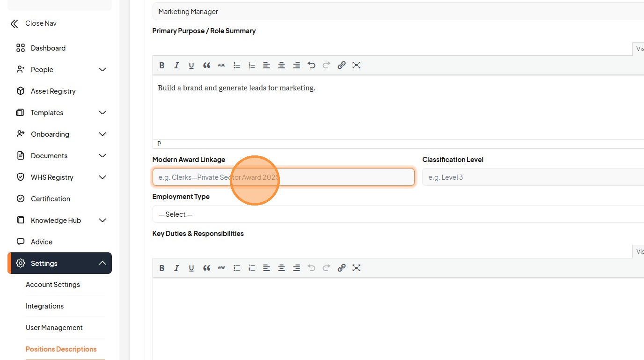The height and width of the screenshot is (360, 644).
Task: Insert blockquote in Role Summary editor
Action: [x=206, y=66]
